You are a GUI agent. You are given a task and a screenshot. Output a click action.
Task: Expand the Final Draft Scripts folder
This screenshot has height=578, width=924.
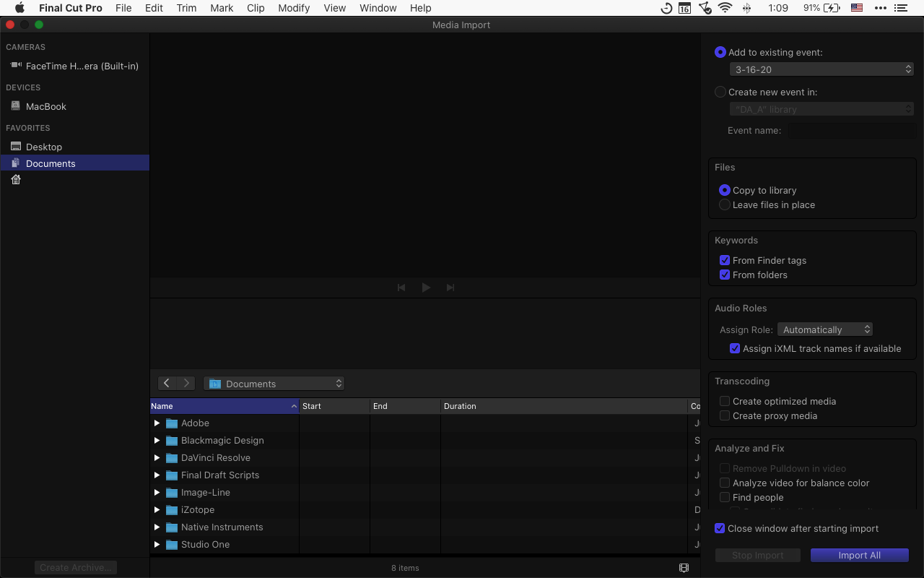point(157,475)
